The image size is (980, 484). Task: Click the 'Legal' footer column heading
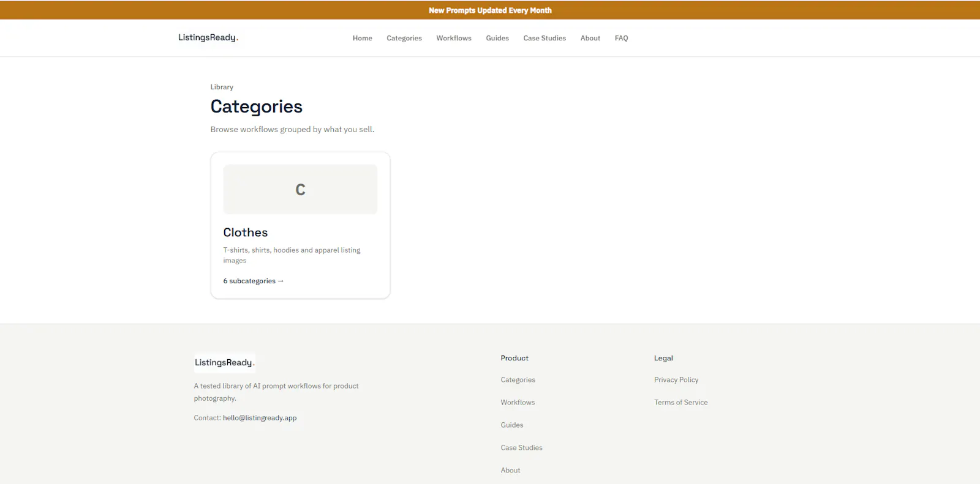[663, 358]
